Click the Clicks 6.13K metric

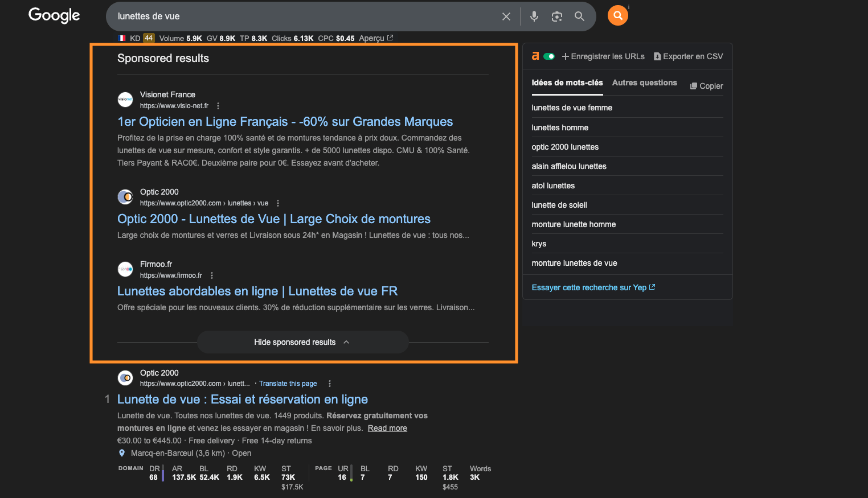point(293,38)
